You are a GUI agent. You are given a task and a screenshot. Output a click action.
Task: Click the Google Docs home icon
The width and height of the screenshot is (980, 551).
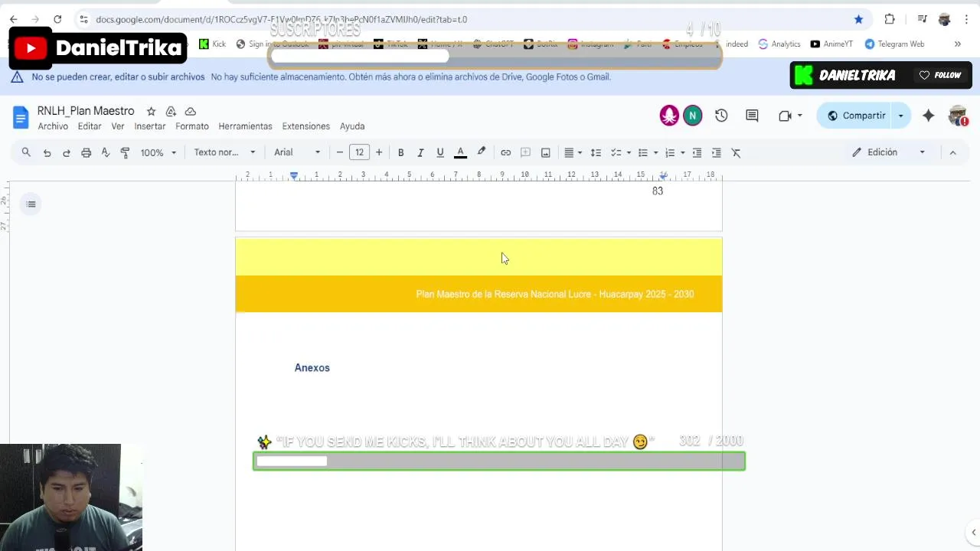tap(21, 117)
